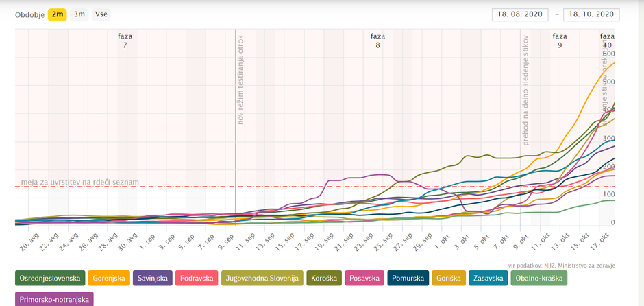
Task: Click the faza 8 phase marker
Action: [377, 40]
